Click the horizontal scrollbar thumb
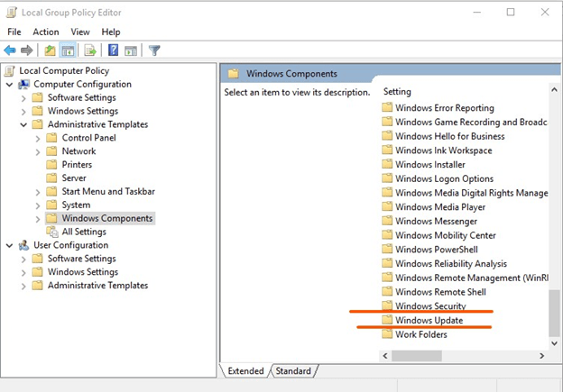The image size is (563, 392). [417, 356]
